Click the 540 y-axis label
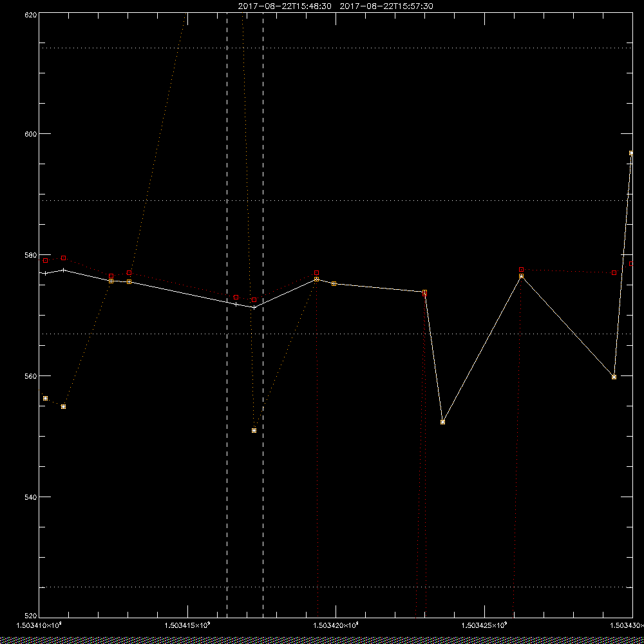The width and height of the screenshot is (644, 644). pos(31,497)
